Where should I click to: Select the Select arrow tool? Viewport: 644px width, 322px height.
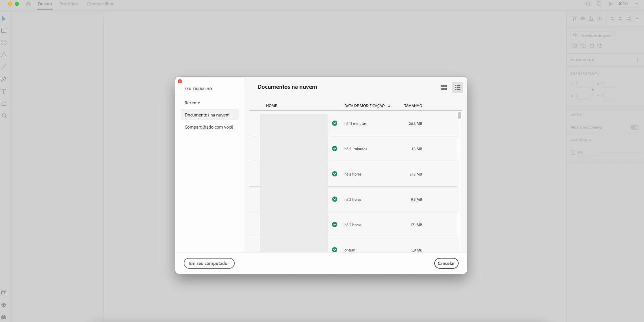coord(4,19)
